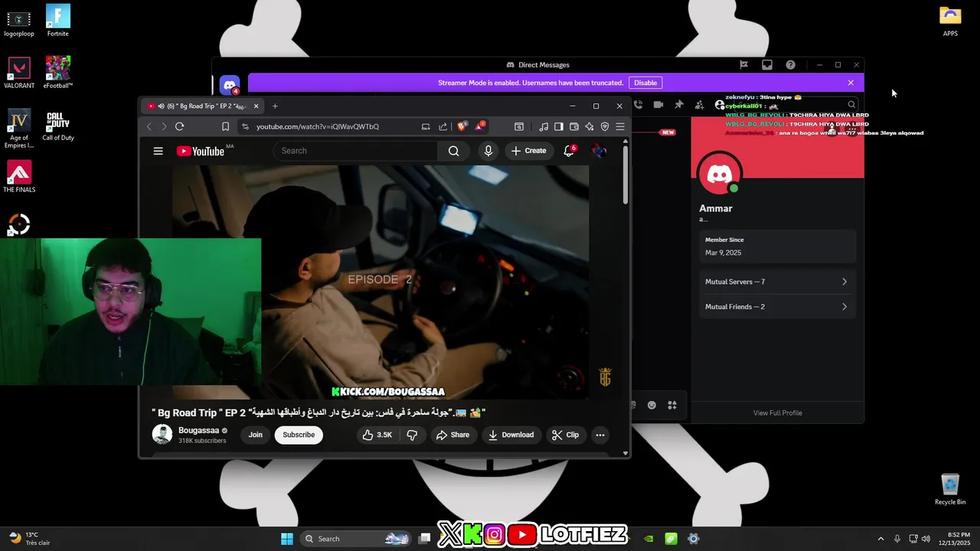Open the YouTube account avatar menu
980x551 pixels.
pyautogui.click(x=599, y=151)
